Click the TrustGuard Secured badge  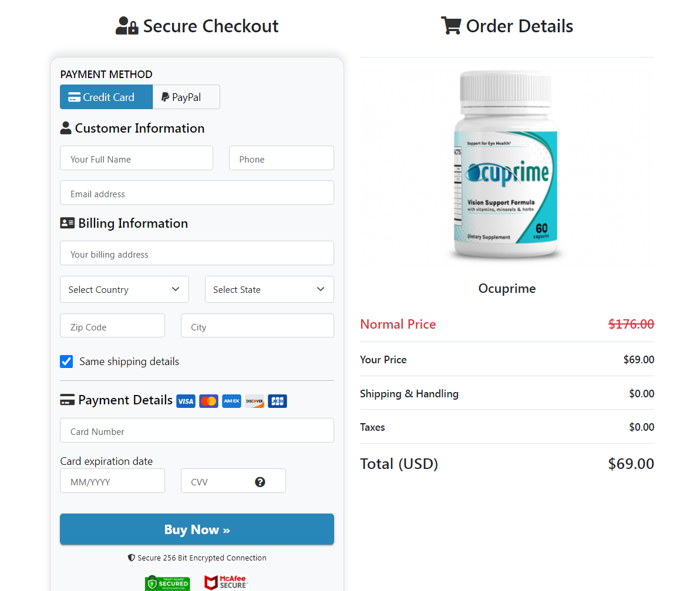pyautogui.click(x=167, y=583)
